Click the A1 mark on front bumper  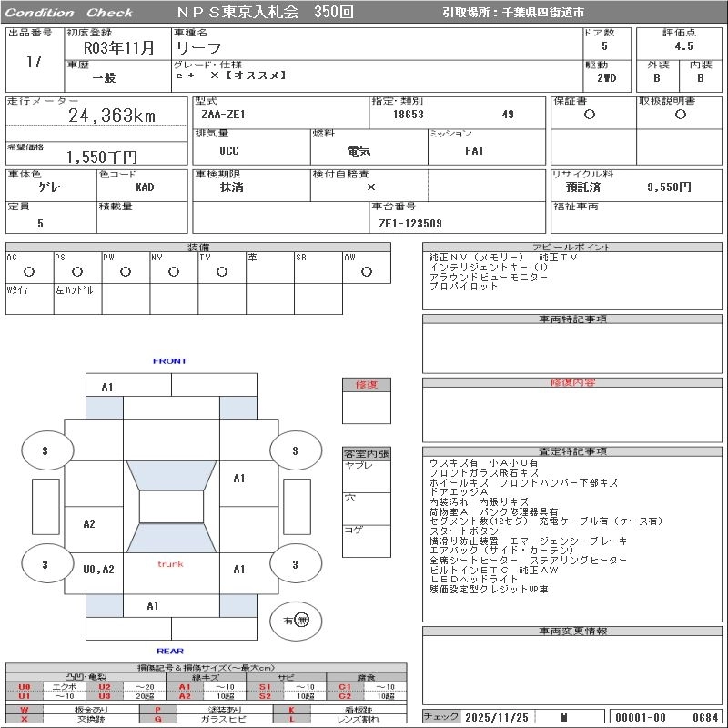(107, 388)
